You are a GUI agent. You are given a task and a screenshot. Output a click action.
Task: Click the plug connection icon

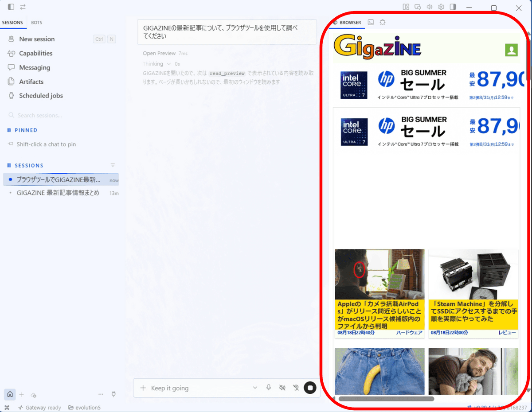pos(113,394)
